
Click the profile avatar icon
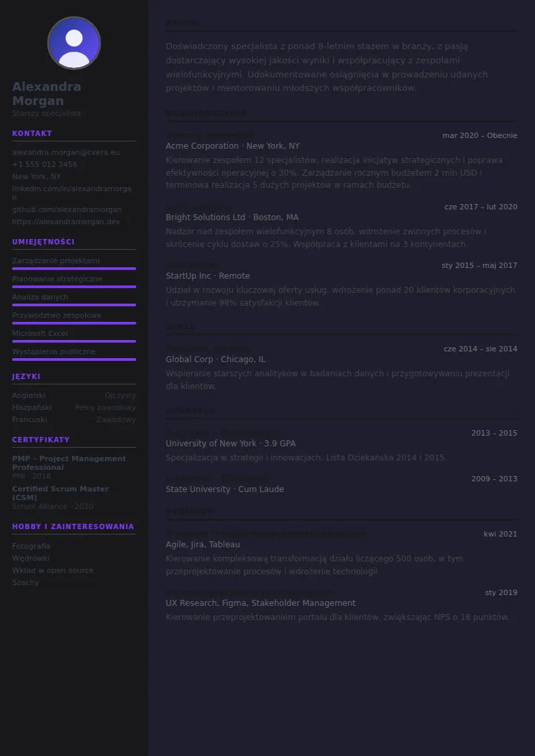tap(74, 43)
